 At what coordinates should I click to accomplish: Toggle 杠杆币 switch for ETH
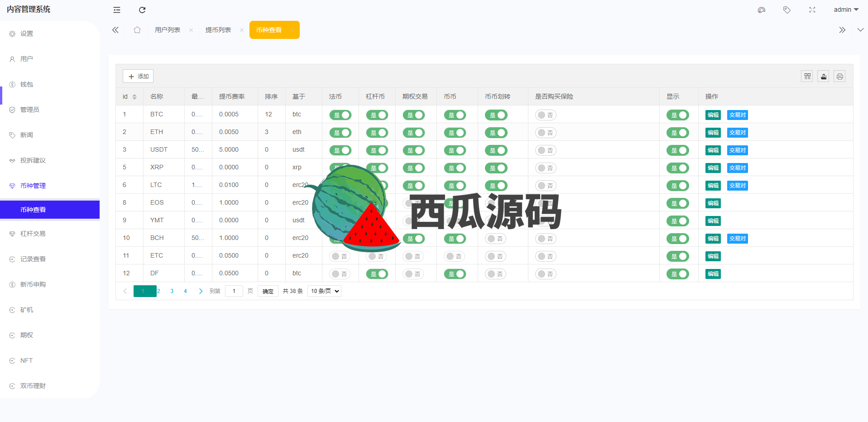pyautogui.click(x=377, y=133)
